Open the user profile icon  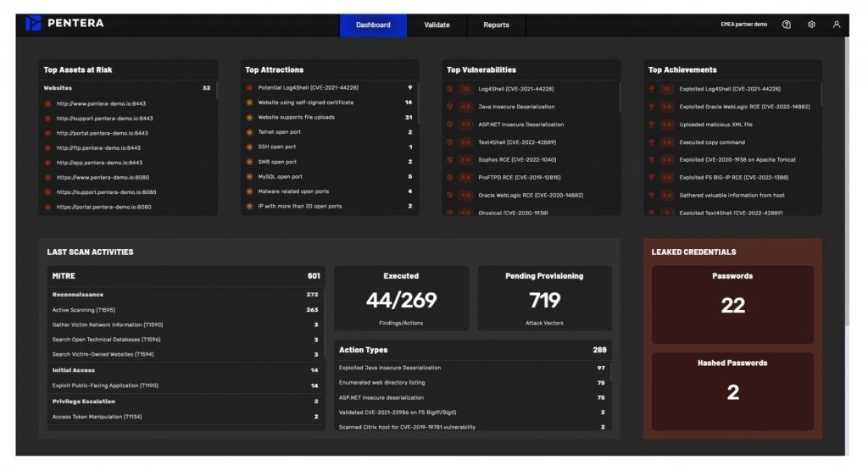click(836, 25)
